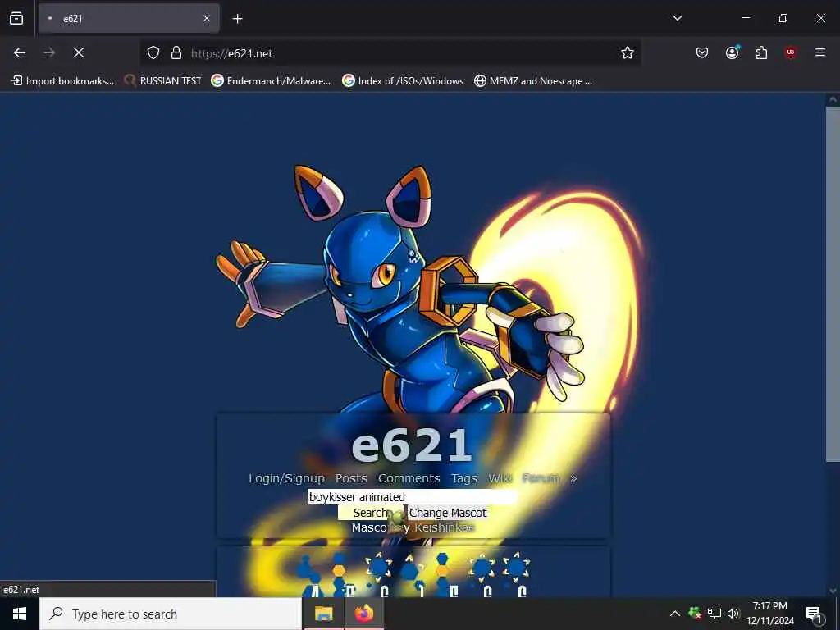Show hidden system tray icons
This screenshot has height=630, width=840.
675,614
